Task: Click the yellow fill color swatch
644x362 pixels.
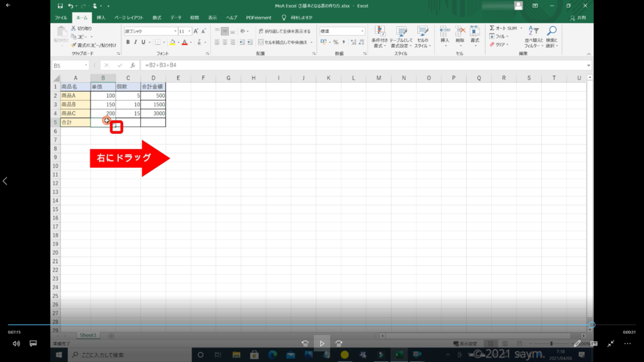Action: pyautogui.click(x=170, y=42)
